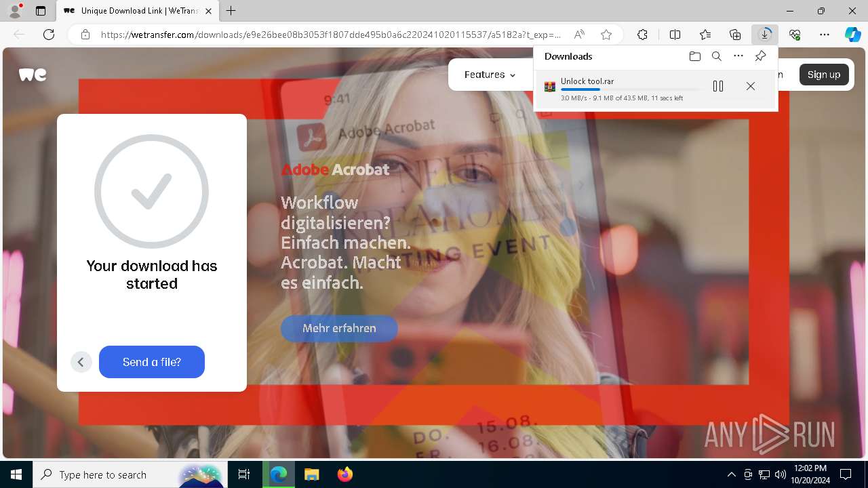
Task: Click the WeTransfer logo
Action: click(33, 75)
